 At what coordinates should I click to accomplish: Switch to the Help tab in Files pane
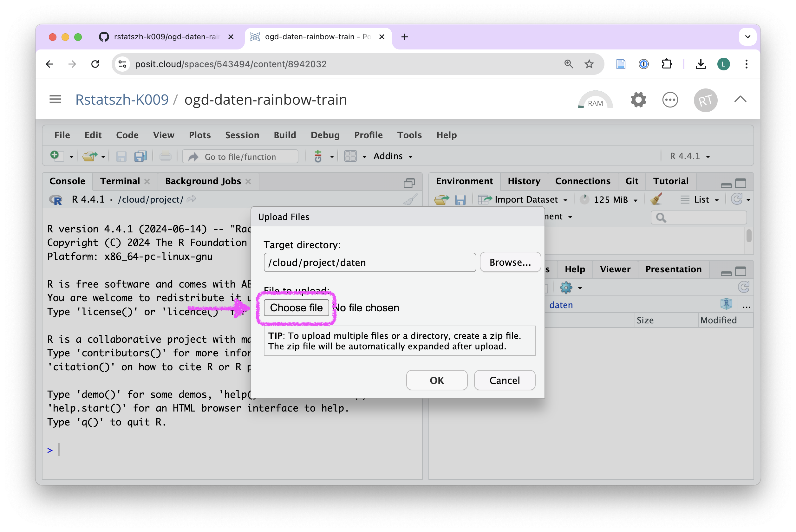(575, 269)
